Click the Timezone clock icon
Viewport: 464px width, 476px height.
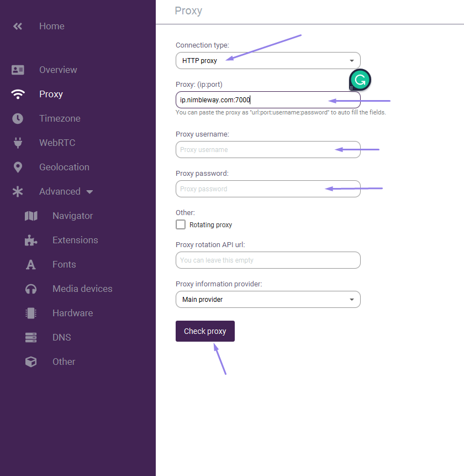[x=18, y=118]
